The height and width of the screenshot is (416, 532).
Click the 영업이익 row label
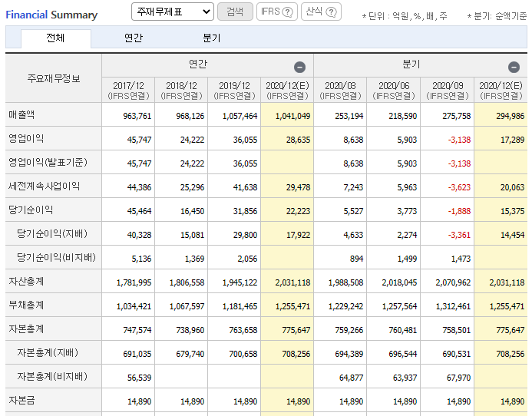pyautogui.click(x=26, y=138)
